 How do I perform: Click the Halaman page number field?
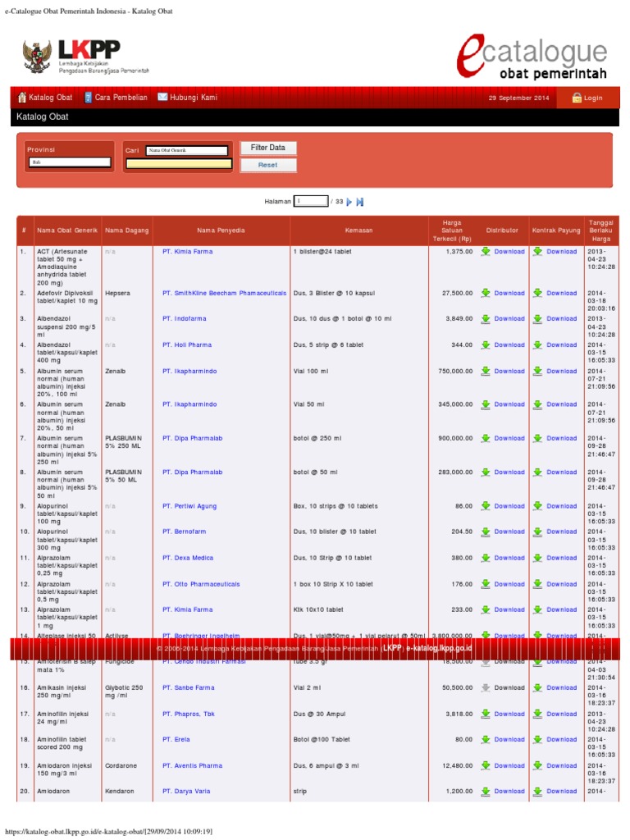coord(311,201)
